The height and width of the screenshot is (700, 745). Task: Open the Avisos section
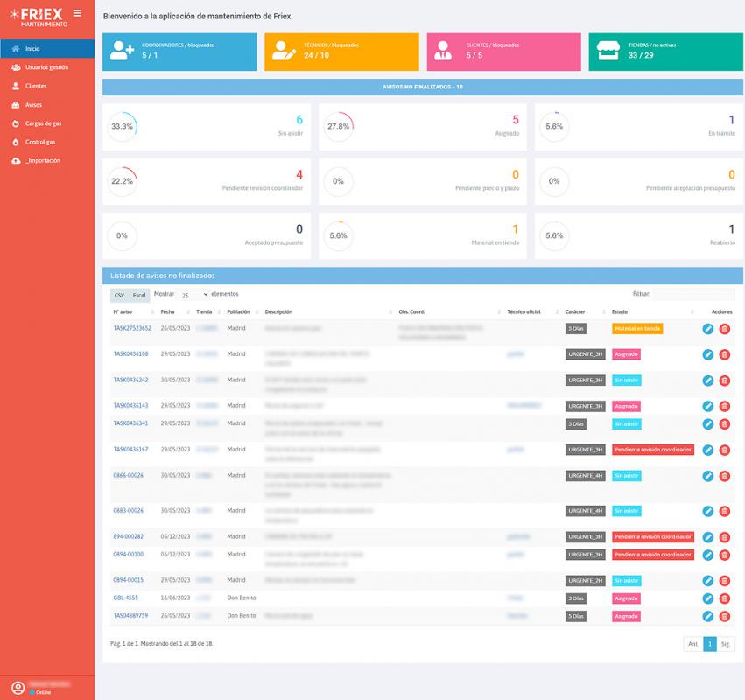(47, 104)
